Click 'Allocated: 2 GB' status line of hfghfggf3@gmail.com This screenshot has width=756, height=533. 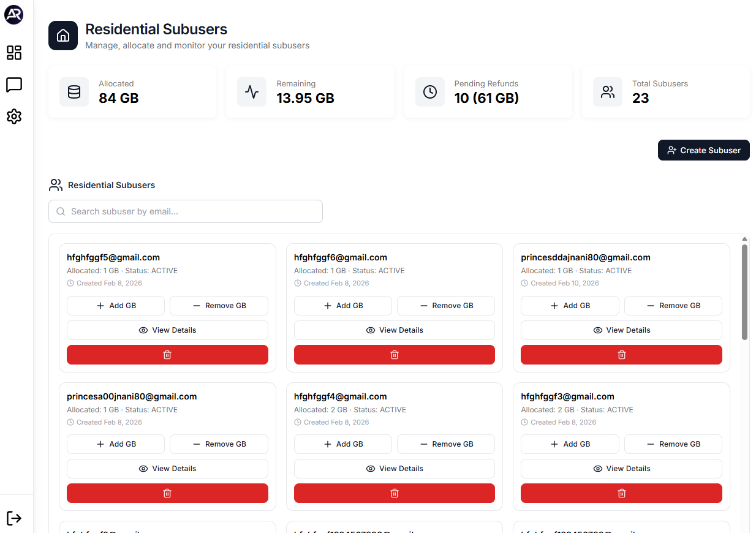pyautogui.click(x=577, y=410)
